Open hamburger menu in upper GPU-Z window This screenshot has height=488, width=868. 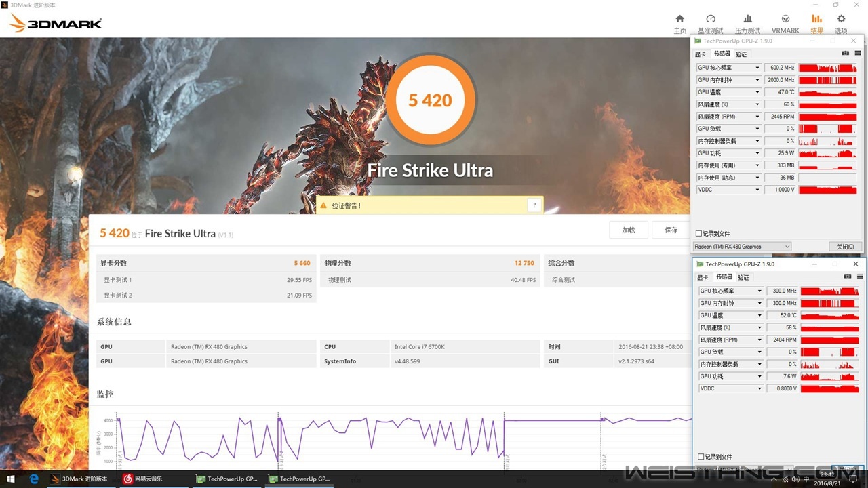tap(857, 53)
